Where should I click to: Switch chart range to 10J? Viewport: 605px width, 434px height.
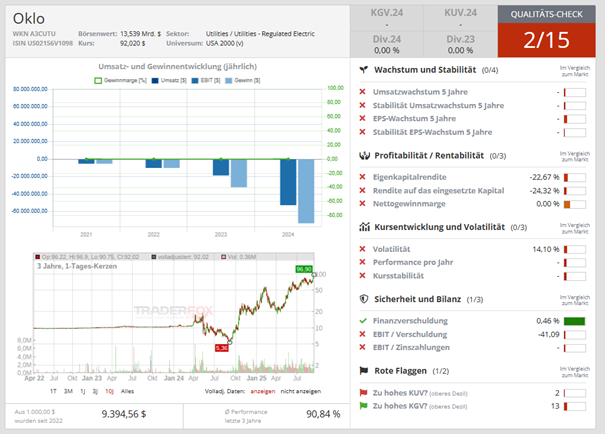[x=110, y=391]
